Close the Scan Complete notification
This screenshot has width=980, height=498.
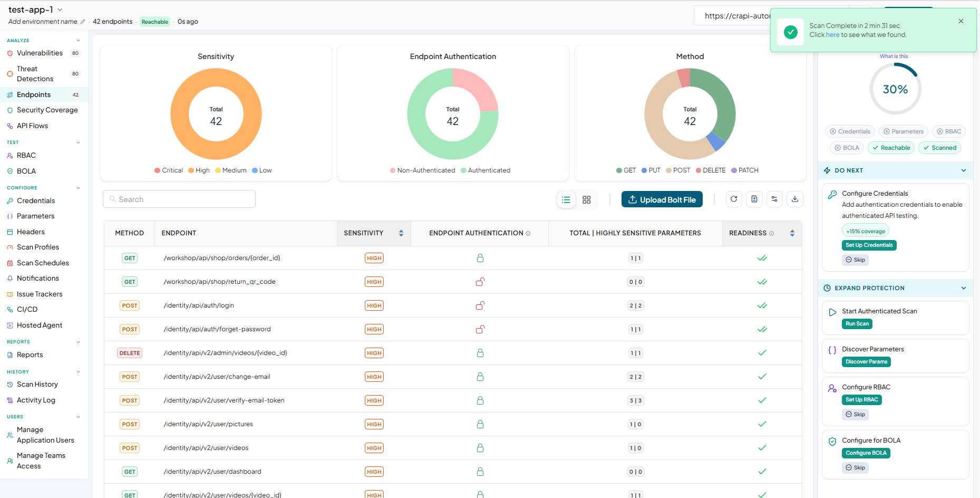[961, 21]
